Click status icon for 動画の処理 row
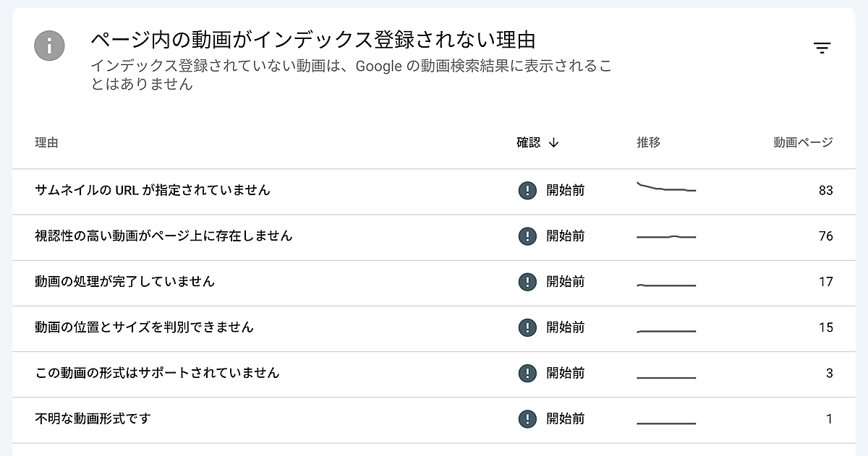 pyautogui.click(x=528, y=282)
